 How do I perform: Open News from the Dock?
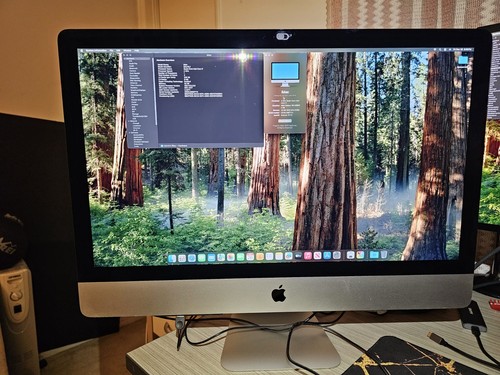317,255
